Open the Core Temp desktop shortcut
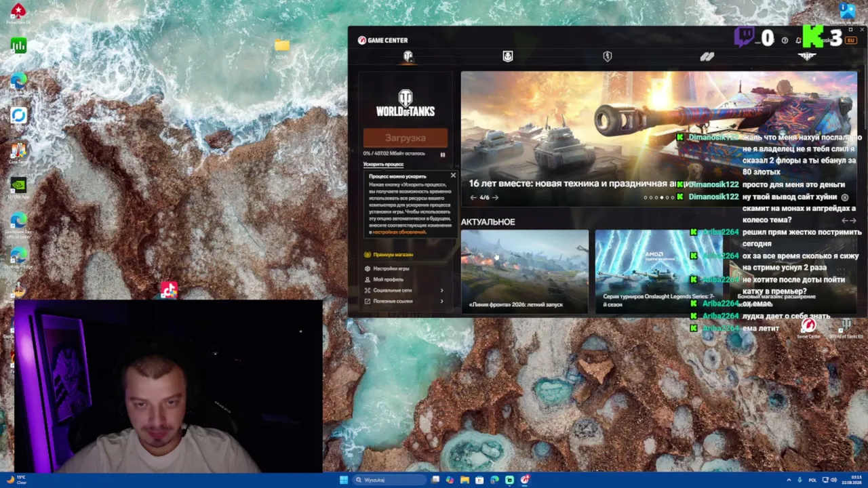 18,152
